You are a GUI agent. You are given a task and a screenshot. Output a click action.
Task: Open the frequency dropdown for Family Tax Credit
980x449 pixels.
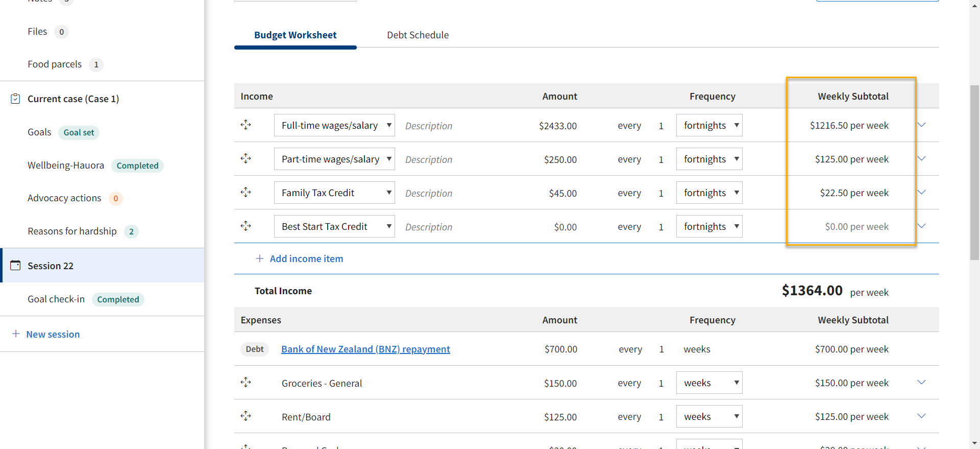tap(709, 193)
